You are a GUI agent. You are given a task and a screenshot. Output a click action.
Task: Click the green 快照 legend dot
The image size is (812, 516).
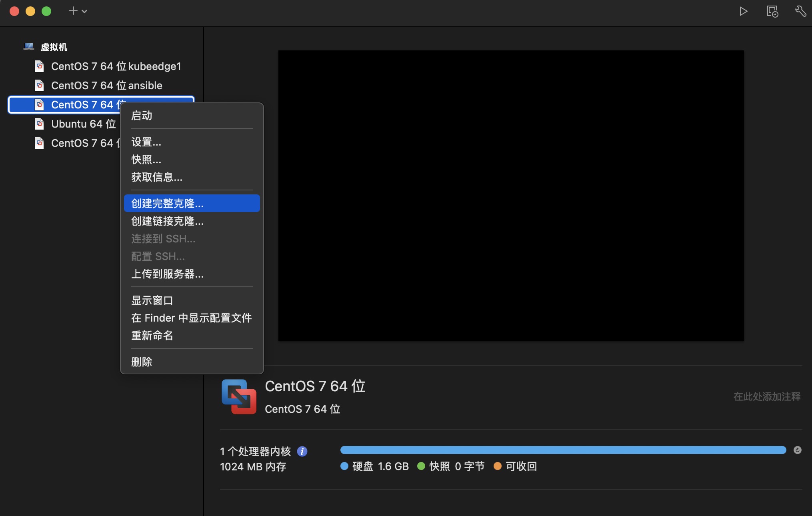coord(421,466)
